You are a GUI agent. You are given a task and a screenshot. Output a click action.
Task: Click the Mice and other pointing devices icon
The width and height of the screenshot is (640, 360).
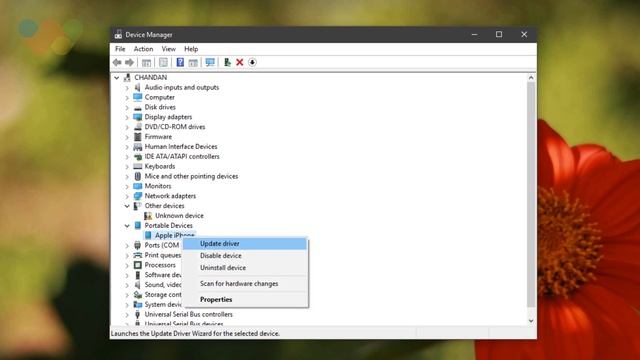pos(138,176)
